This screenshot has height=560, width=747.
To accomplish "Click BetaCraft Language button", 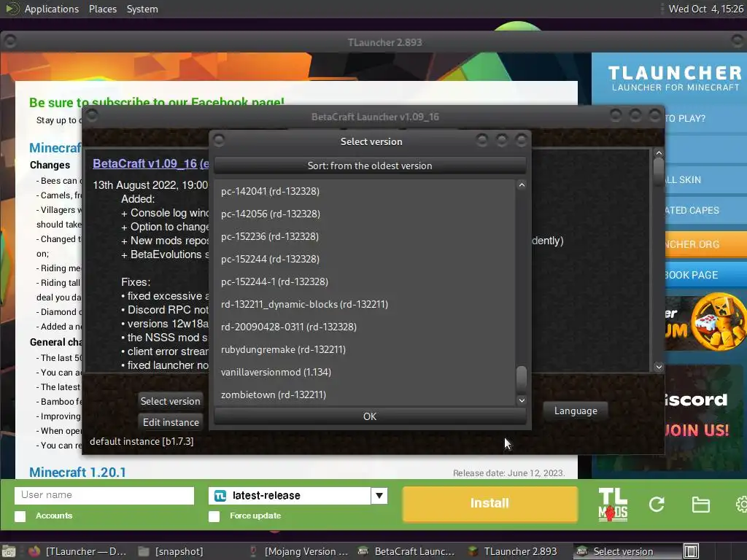I will click(x=576, y=411).
